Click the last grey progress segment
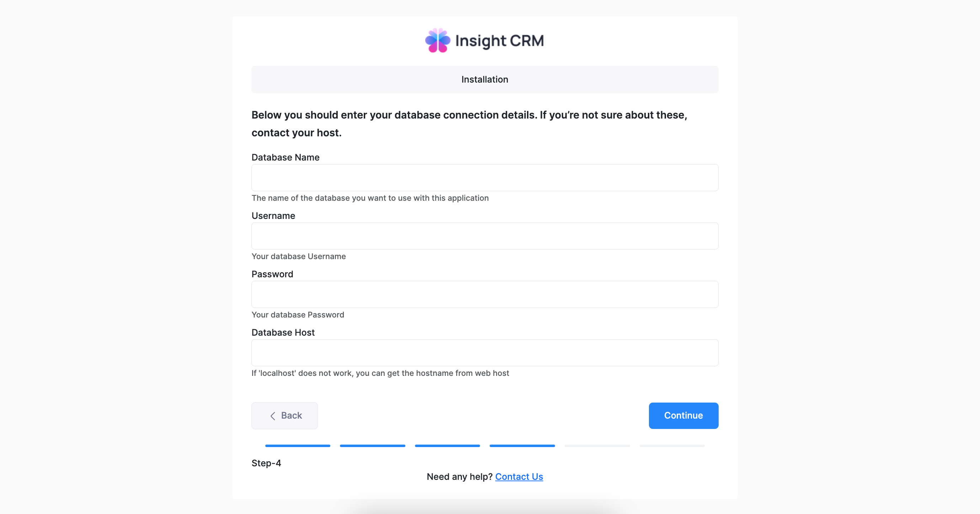Screen dimensions: 980x514 click(672, 445)
